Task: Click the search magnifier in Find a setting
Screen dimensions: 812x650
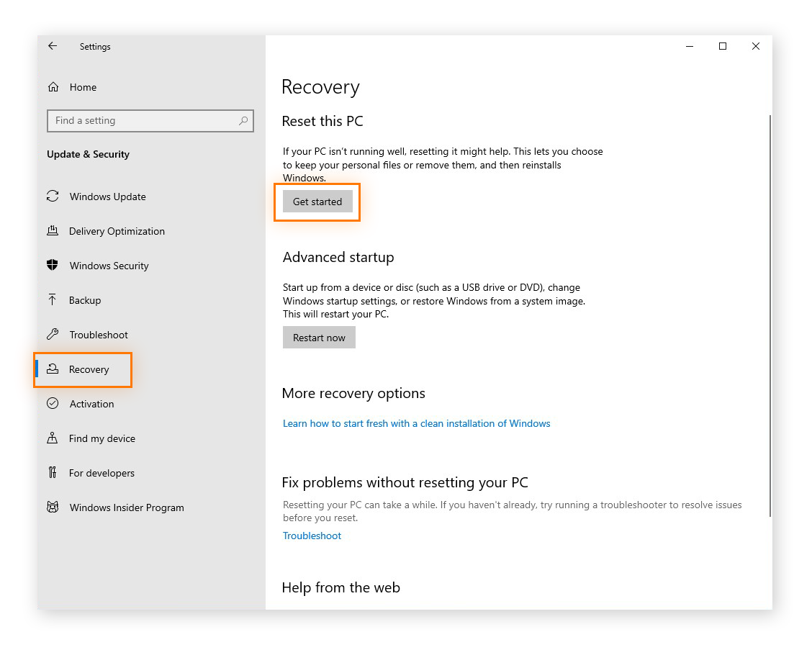Action: (243, 121)
